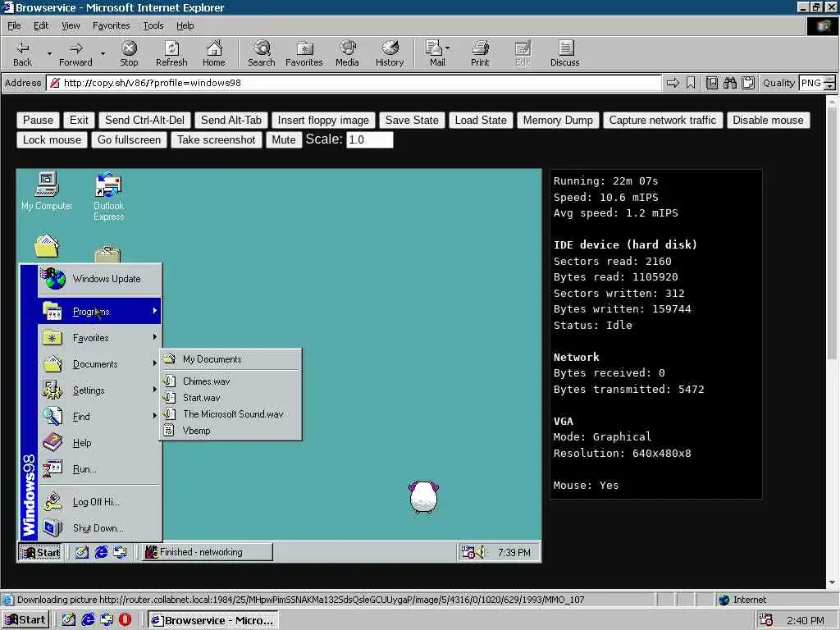Click the Go arrow next to address bar
Image resolution: width=840 pixels, height=630 pixels.
tap(673, 83)
